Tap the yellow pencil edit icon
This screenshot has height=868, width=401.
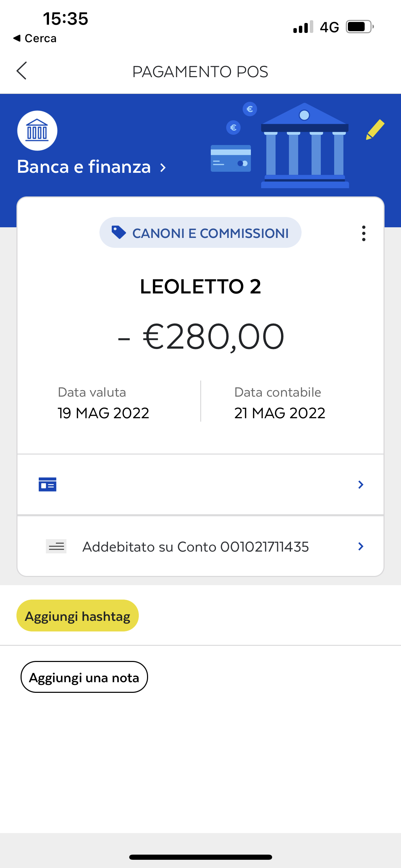tap(375, 130)
